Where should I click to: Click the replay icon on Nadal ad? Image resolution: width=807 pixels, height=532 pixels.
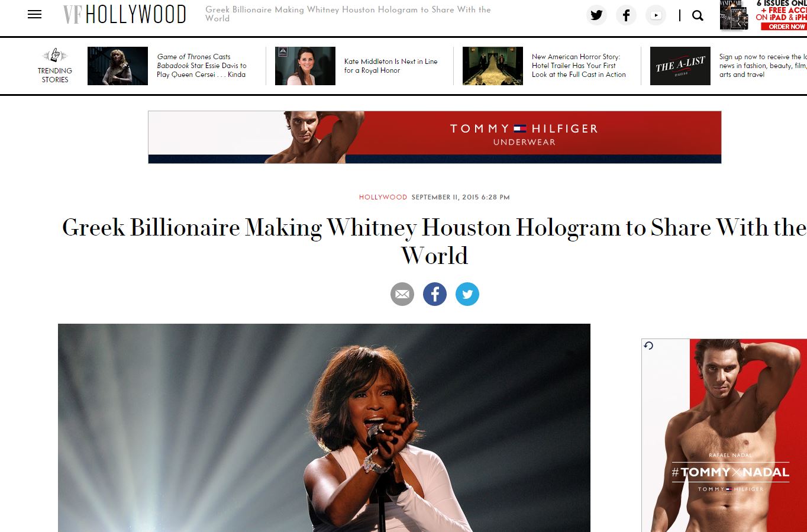coord(648,346)
